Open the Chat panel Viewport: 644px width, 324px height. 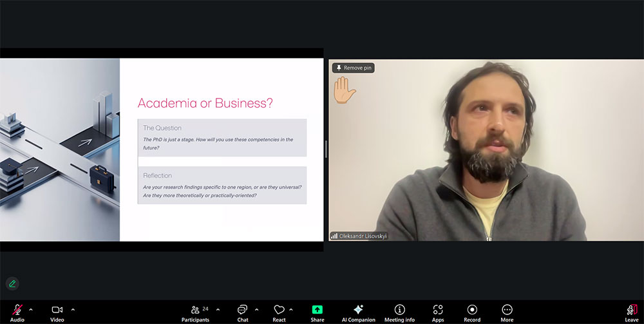click(x=242, y=310)
